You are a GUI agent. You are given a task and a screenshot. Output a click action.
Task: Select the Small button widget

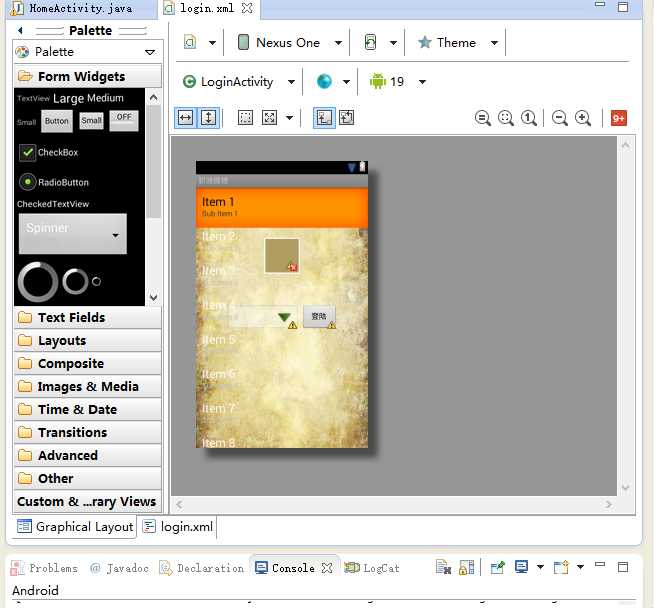click(91, 121)
